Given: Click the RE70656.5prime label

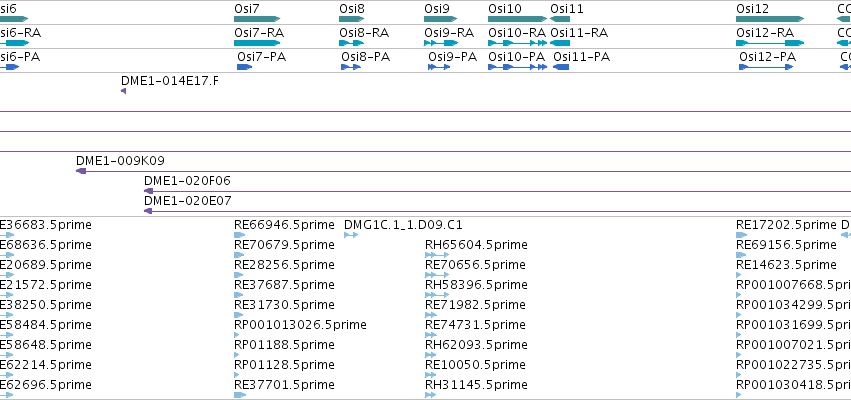Looking at the screenshot, I should pos(475,265).
